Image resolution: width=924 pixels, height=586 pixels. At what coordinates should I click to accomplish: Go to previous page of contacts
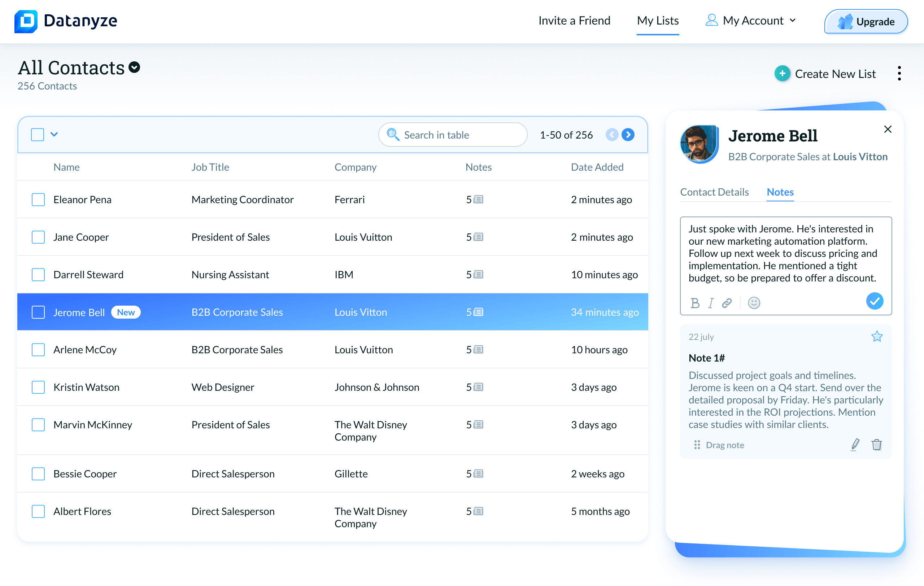(x=612, y=135)
